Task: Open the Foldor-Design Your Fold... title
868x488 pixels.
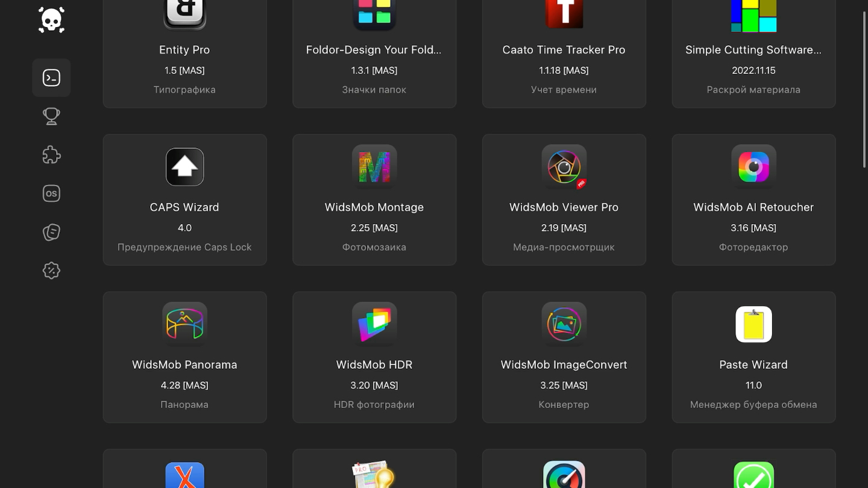Action: tap(374, 50)
